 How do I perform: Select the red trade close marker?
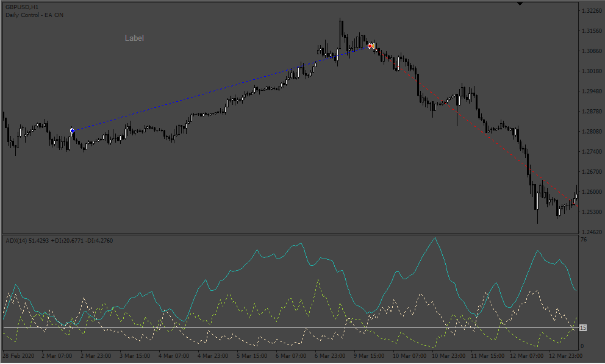[x=370, y=46]
